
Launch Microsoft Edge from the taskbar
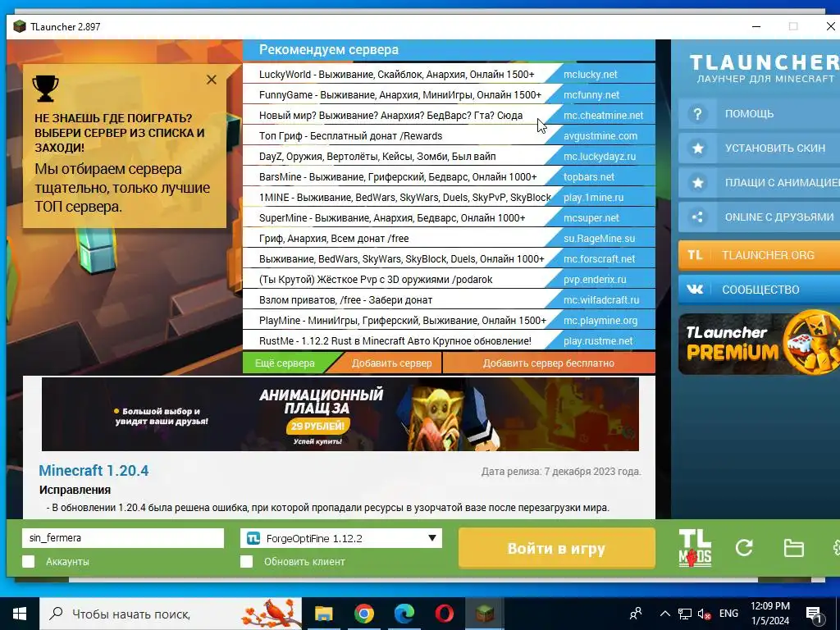coord(404,614)
